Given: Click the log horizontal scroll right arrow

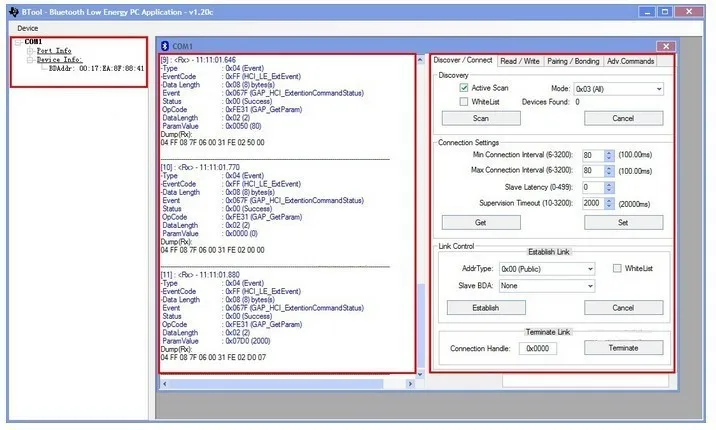Looking at the screenshot, I should pos(410,384).
